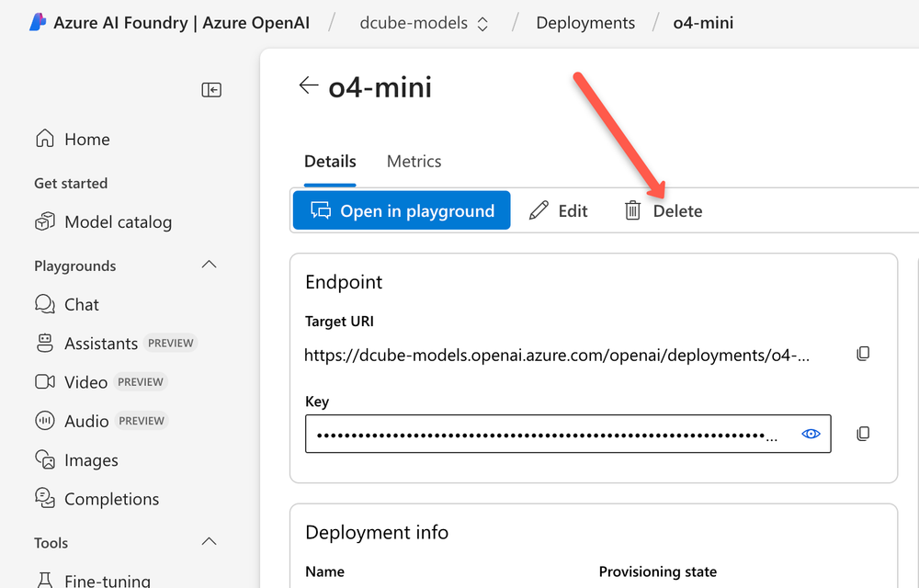
Task: Open the Completions playground
Action: coord(109,498)
